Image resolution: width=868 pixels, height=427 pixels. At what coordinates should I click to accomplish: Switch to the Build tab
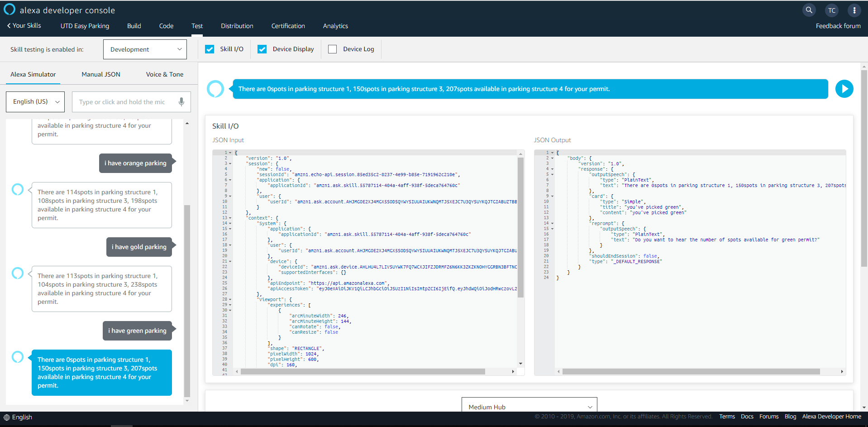point(134,26)
